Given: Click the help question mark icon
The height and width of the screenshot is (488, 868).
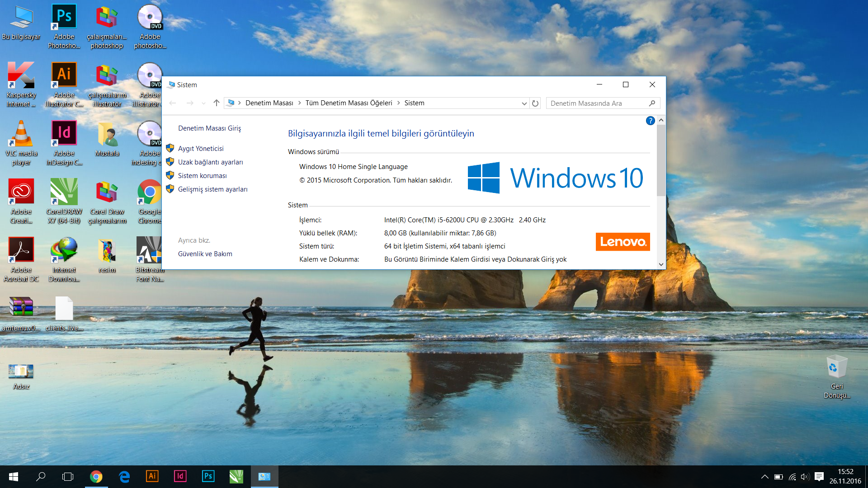Looking at the screenshot, I should pos(650,121).
